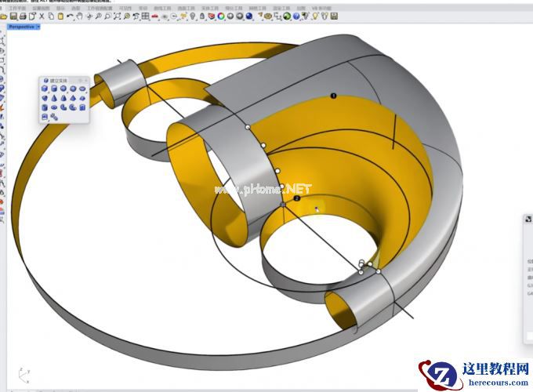
Task: Open the Perspective viewport dropdown arrow
Action: point(38,27)
